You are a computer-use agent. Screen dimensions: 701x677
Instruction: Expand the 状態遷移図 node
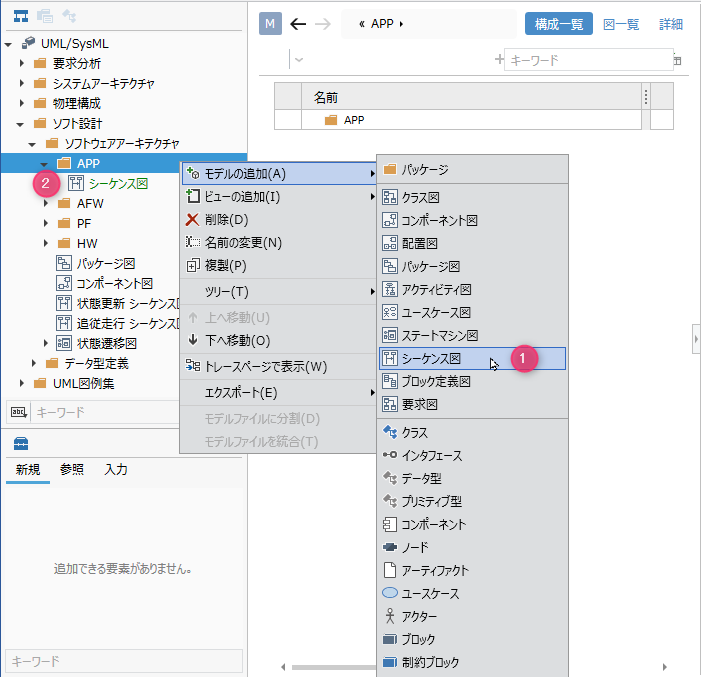pyautogui.click(x=46, y=343)
